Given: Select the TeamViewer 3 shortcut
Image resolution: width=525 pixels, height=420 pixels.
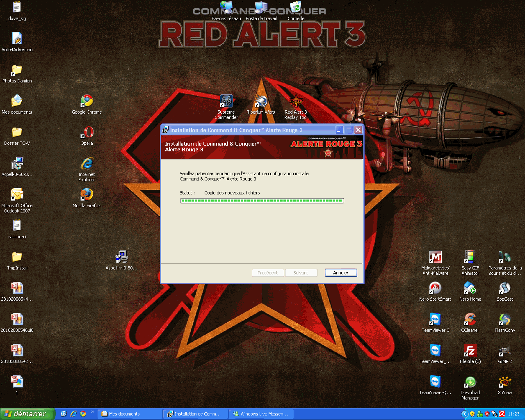Looking at the screenshot, I should (x=435, y=323).
